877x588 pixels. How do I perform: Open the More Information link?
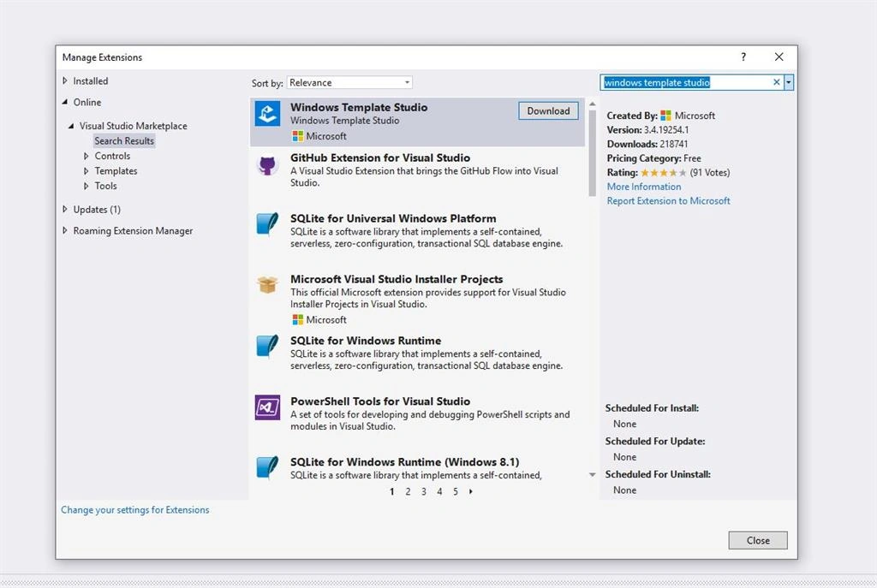644,187
